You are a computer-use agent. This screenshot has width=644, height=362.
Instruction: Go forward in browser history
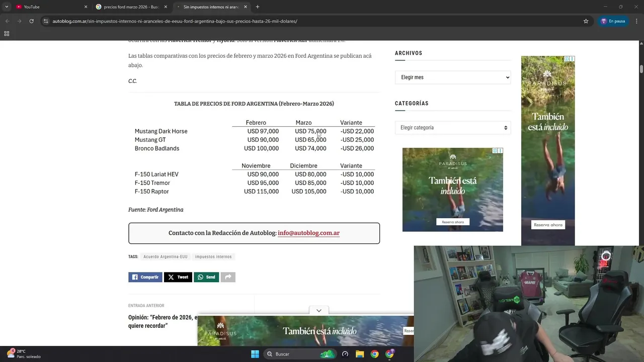coord(19,21)
